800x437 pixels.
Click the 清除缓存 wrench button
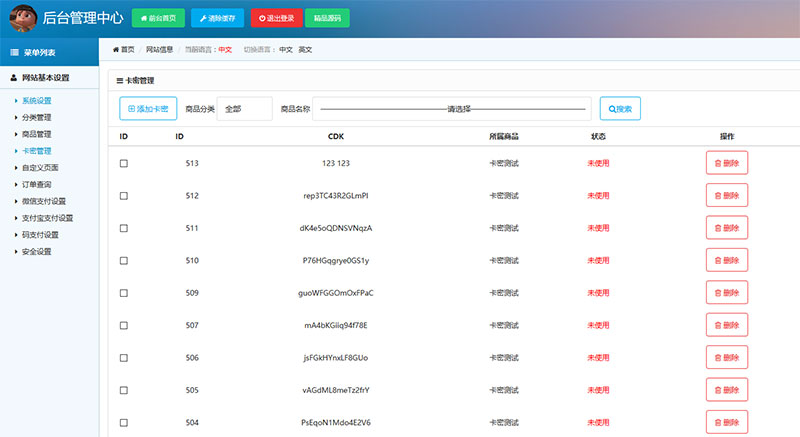point(216,18)
